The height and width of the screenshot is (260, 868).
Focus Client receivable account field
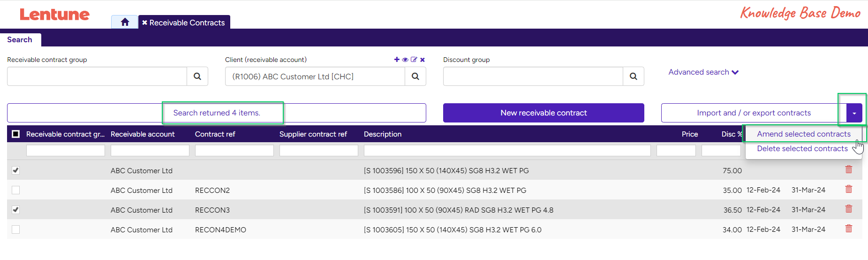[x=315, y=76]
